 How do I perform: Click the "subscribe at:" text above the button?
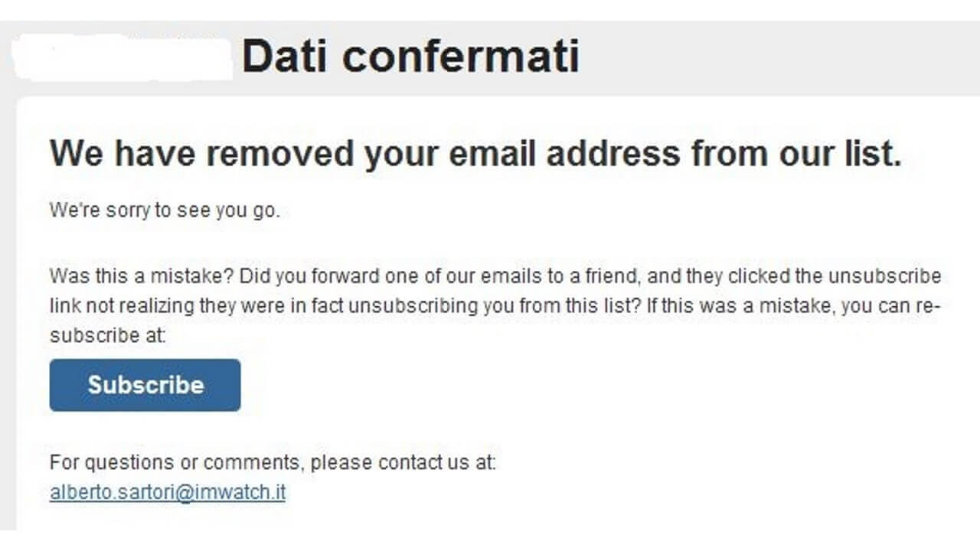tap(107, 335)
